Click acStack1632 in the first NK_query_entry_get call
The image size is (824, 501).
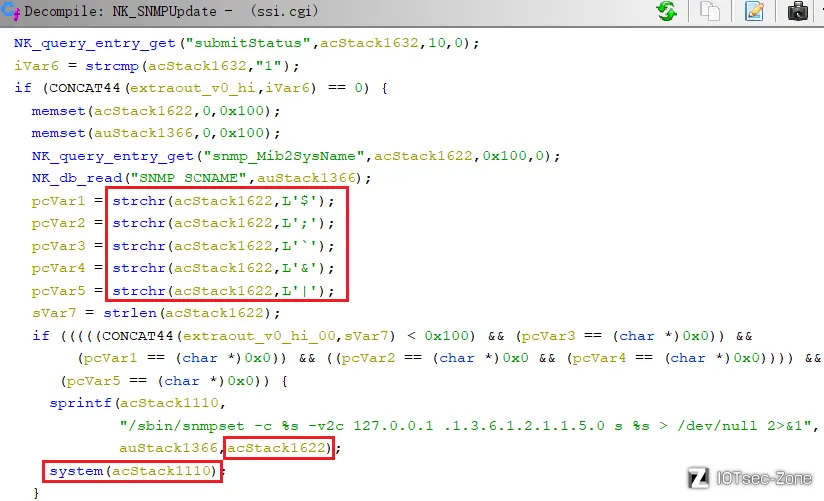369,43
